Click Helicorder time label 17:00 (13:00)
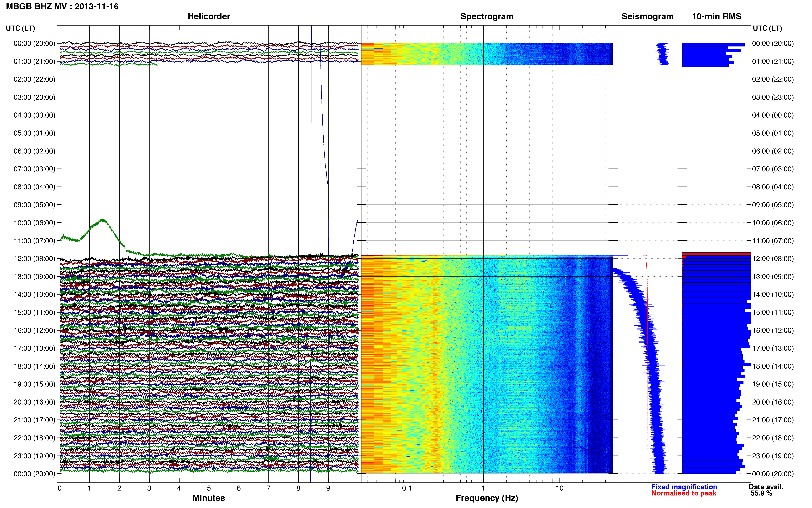The width and height of the screenshot is (812, 508). pyautogui.click(x=34, y=348)
